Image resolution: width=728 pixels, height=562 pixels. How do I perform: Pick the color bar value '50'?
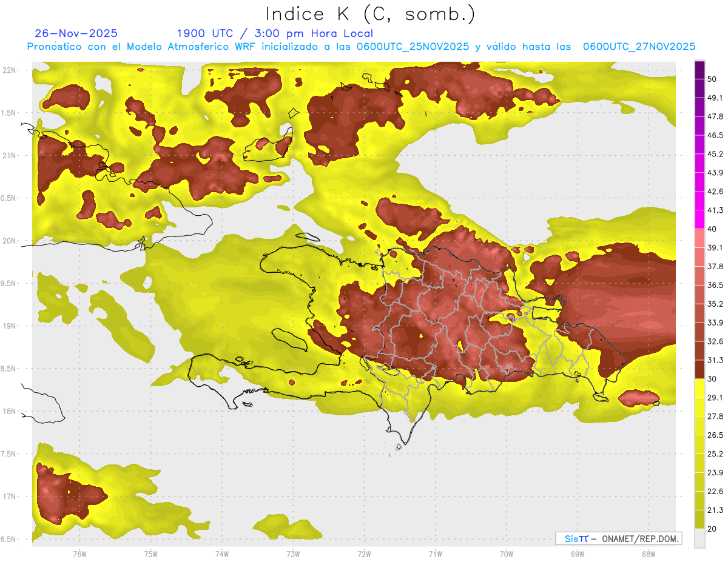point(713,79)
